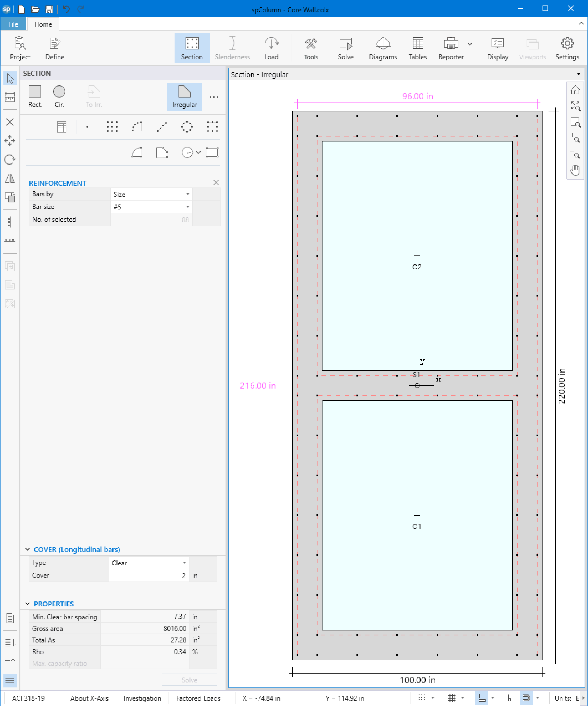Open the cover Type Clear dropdown
Screen dimensions: 588x706
tap(149, 563)
